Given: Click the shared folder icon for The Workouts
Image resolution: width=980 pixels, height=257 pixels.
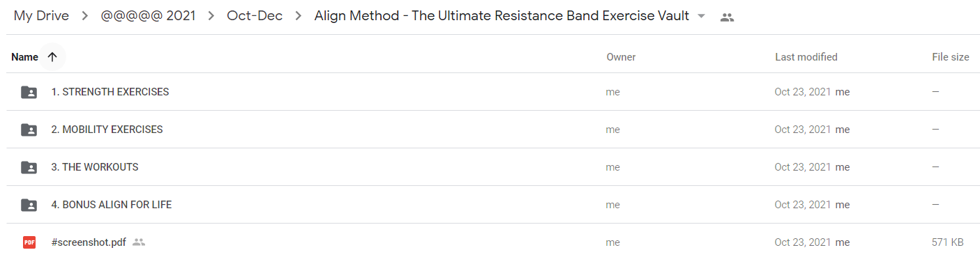Looking at the screenshot, I should pyautogui.click(x=29, y=167).
